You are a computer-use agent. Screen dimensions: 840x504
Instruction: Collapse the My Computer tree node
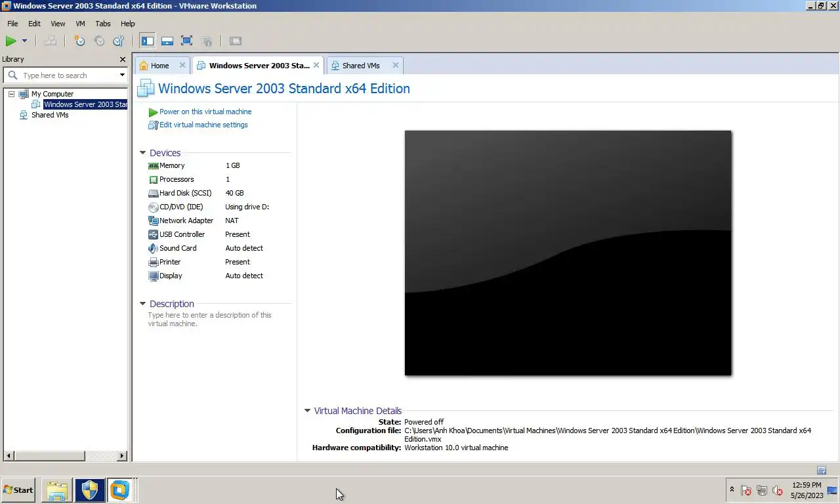click(x=11, y=94)
